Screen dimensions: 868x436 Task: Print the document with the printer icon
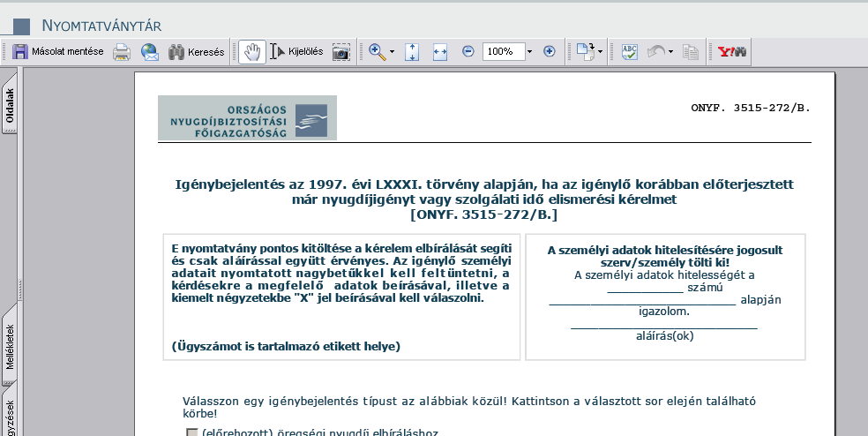coord(122,52)
